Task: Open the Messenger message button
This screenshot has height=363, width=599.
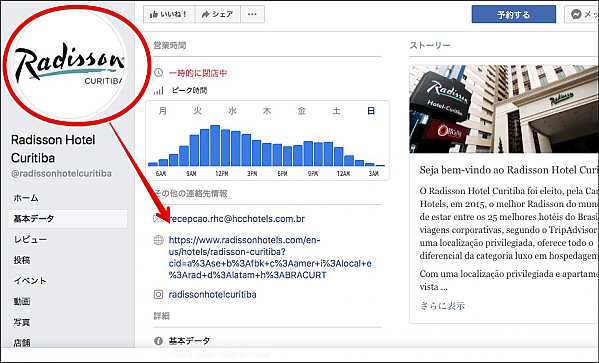Action: (x=582, y=15)
